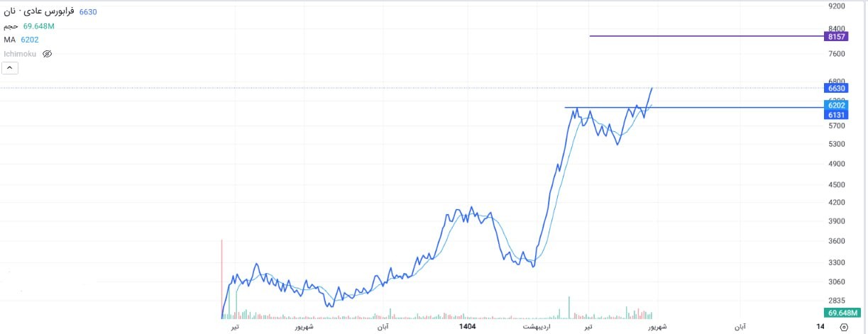This screenshot has width=868, height=334.
Task: Click the 4500 price scale value
Action: point(837,184)
